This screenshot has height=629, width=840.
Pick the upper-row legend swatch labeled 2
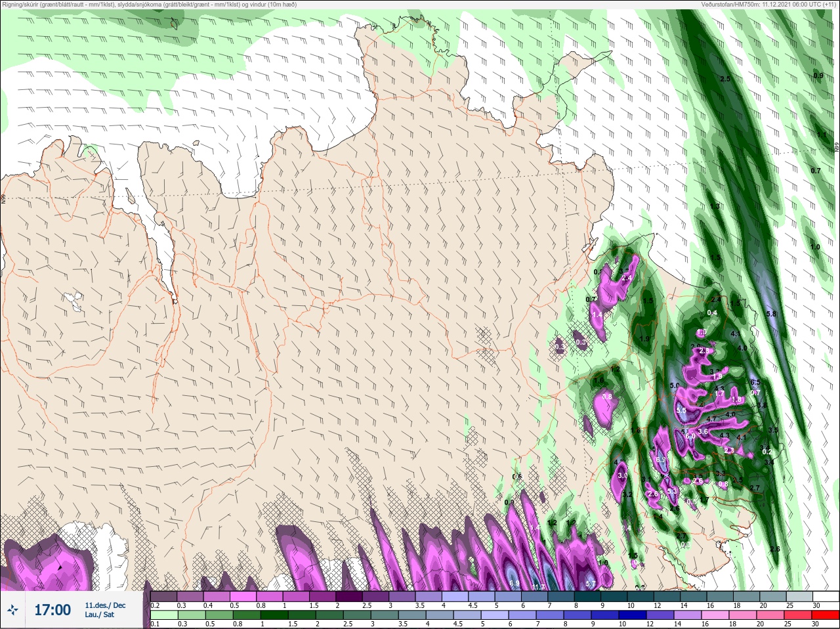349,596
